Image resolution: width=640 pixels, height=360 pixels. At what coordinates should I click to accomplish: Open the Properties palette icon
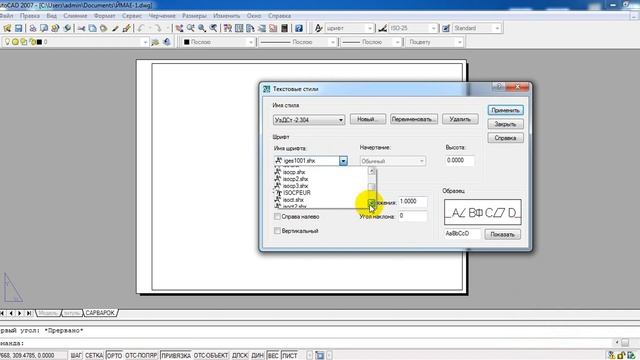228,28
